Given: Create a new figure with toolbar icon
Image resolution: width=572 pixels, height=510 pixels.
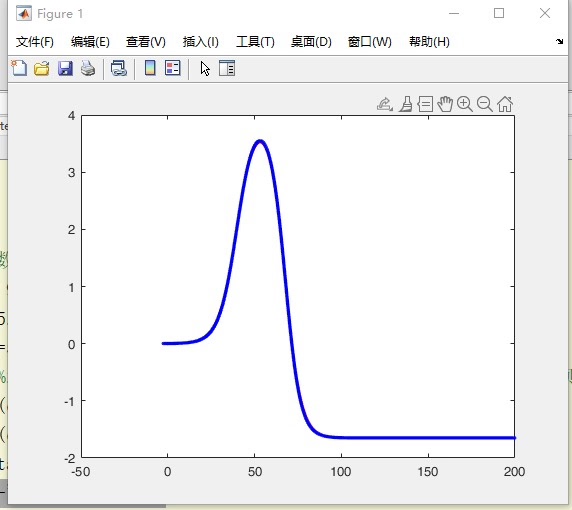Looking at the screenshot, I should [19, 68].
